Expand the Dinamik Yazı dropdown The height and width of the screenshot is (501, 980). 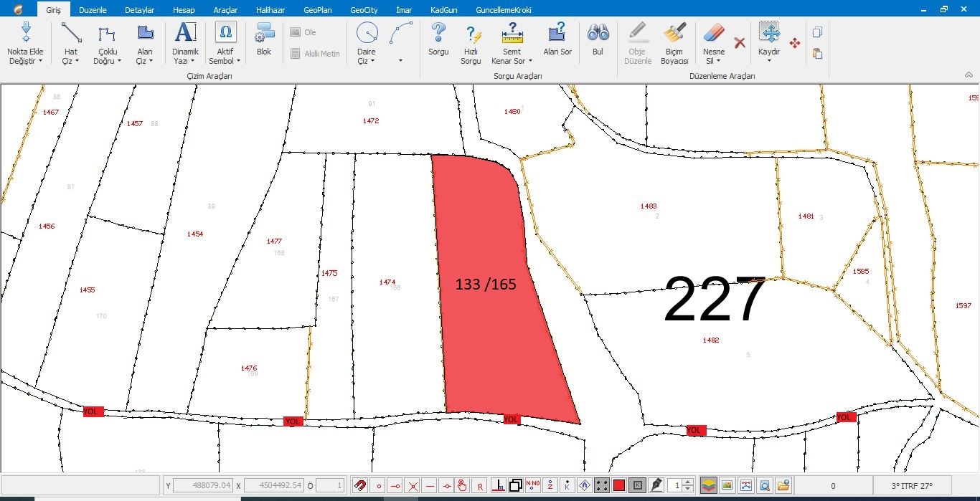185,61
